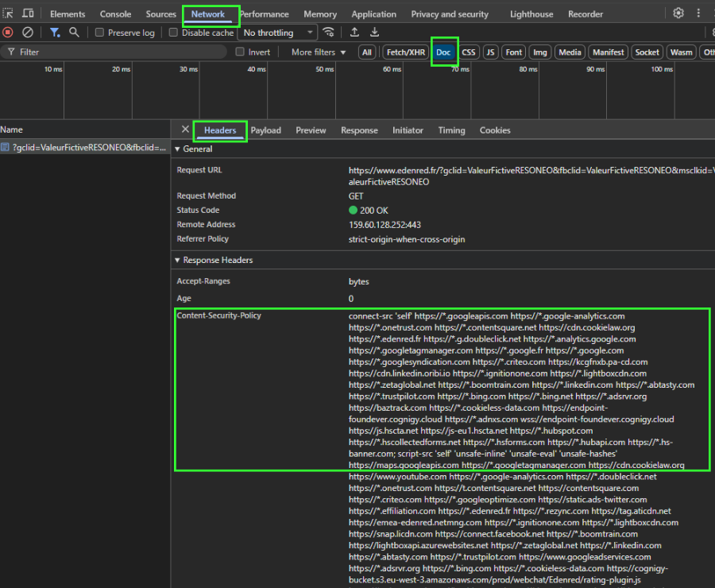Click the strict-origin-when-cross-origin referrer policy value
The width and height of the screenshot is (715, 588).
pyautogui.click(x=407, y=239)
